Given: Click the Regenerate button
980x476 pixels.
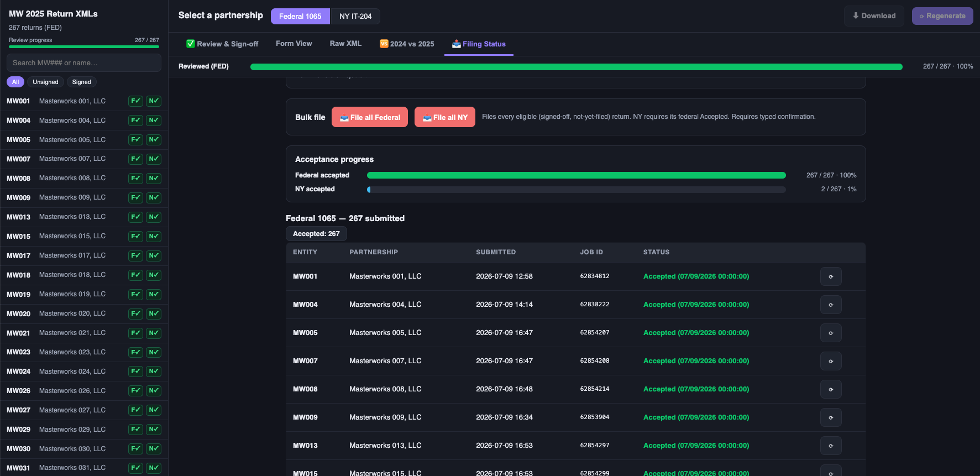Looking at the screenshot, I should click(942, 16).
